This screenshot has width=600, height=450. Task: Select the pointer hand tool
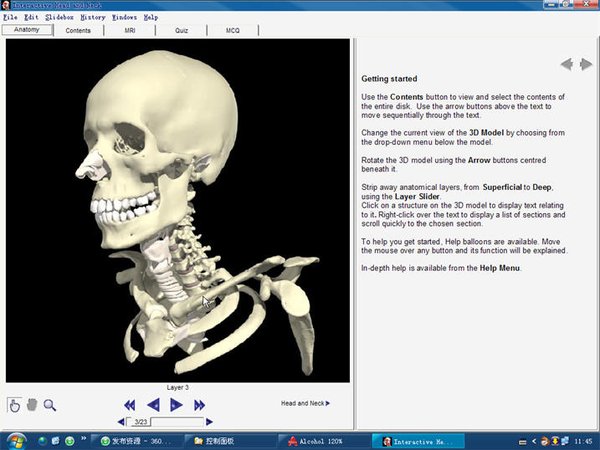(x=15, y=405)
